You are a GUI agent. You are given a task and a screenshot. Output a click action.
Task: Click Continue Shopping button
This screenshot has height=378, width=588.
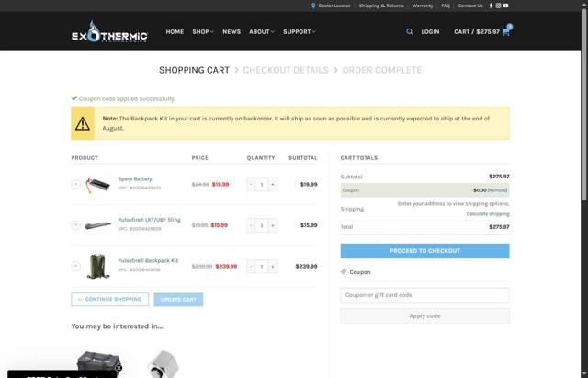110,300
